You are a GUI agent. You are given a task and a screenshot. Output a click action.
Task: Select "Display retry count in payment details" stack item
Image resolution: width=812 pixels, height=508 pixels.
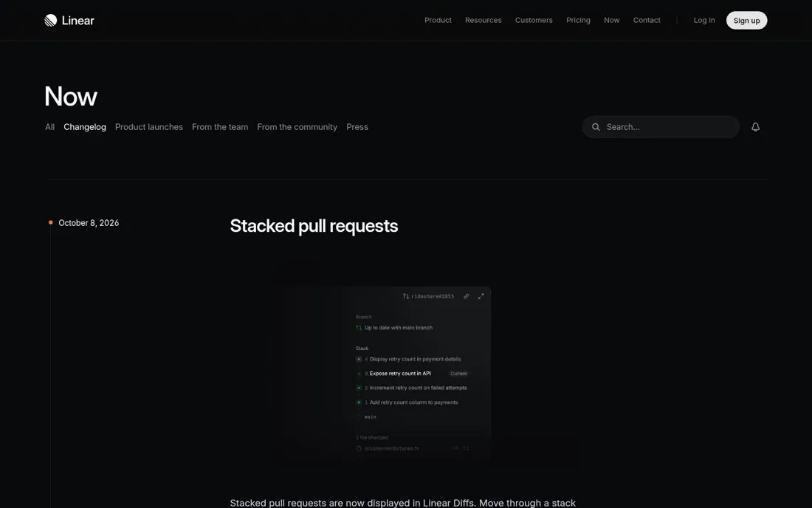[416, 359]
